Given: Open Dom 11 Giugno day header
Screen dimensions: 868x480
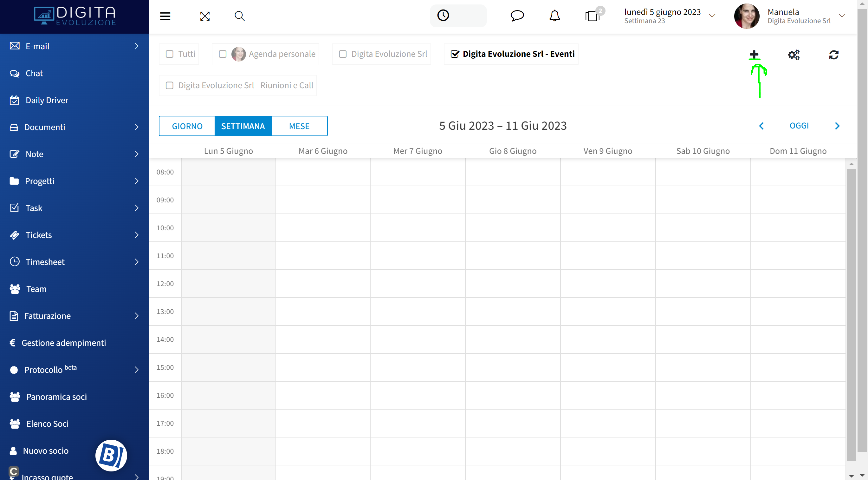Looking at the screenshot, I should point(798,151).
